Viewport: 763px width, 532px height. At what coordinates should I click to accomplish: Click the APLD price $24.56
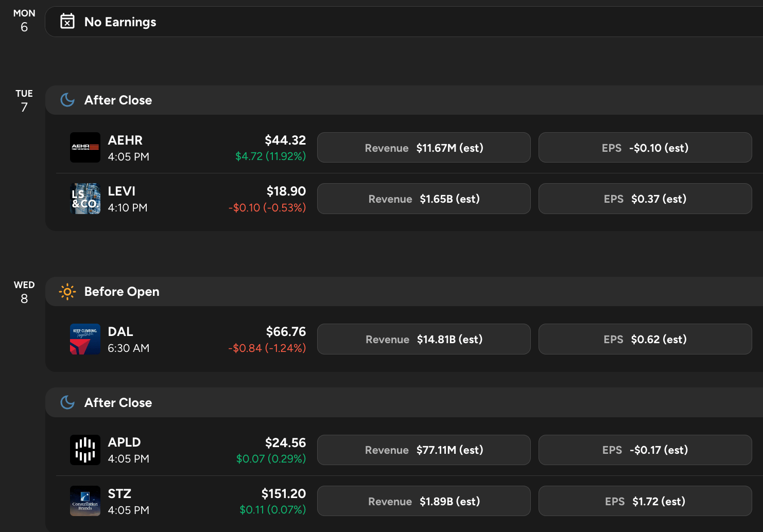[x=285, y=442]
